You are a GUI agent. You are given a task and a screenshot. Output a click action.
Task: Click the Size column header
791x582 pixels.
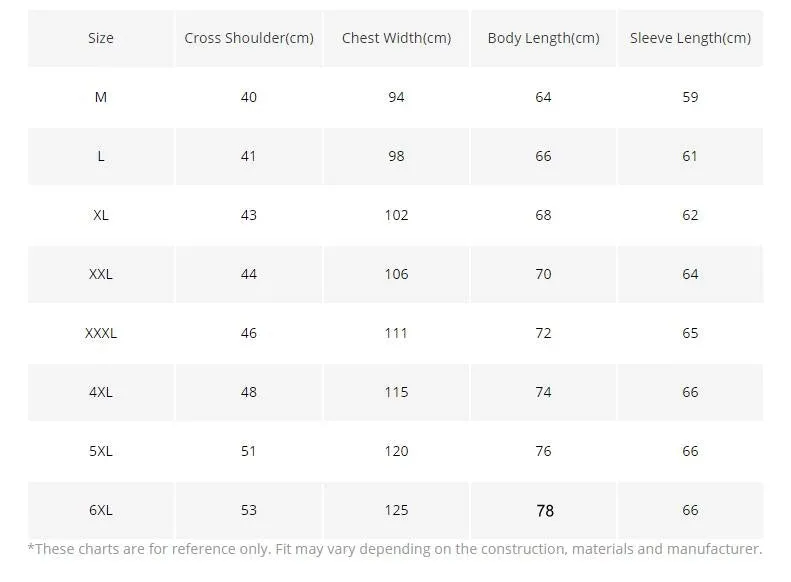click(x=101, y=38)
